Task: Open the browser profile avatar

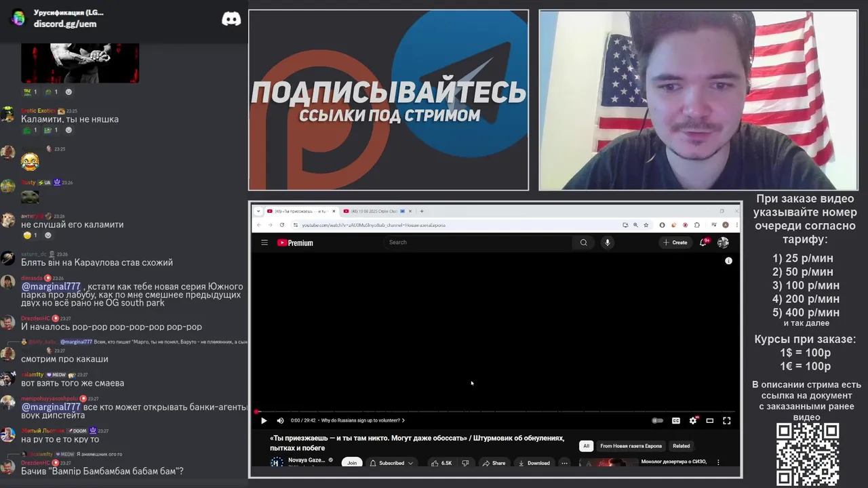Action: 726,225
